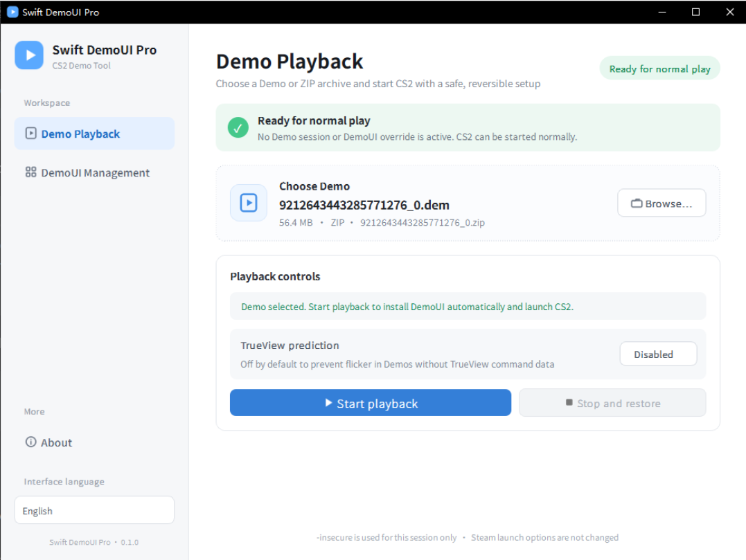746x560 pixels.
Task: Minimize the Swift DemoUI Pro window
Action: coord(661,12)
